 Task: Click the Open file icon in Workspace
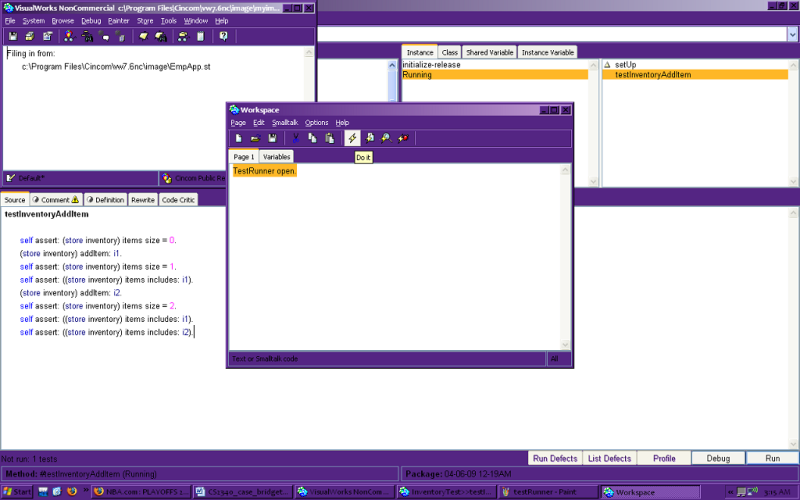255,138
